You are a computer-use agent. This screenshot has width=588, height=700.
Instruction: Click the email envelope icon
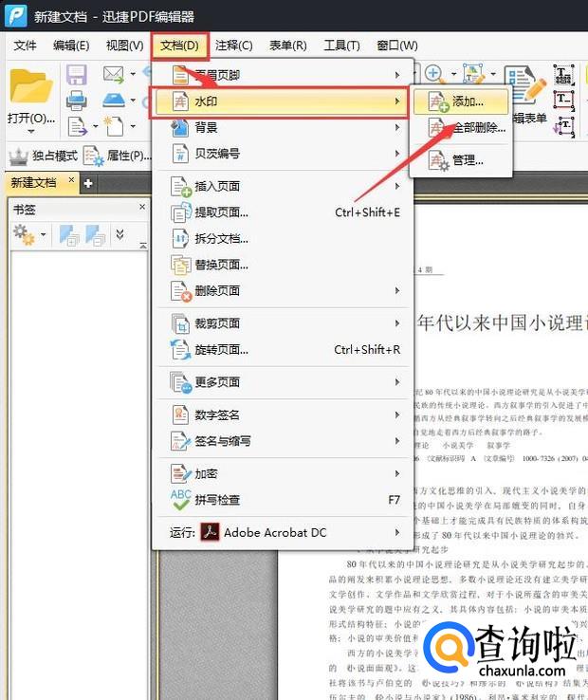pyautogui.click(x=114, y=74)
